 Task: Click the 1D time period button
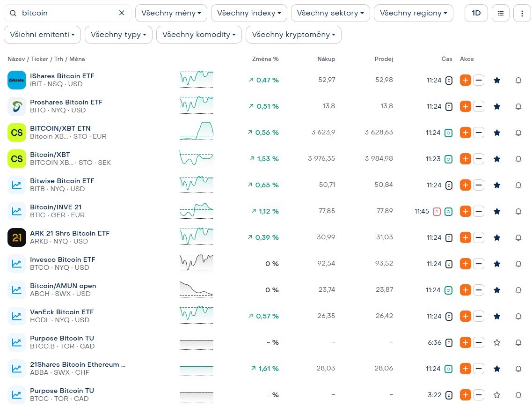pyautogui.click(x=476, y=13)
